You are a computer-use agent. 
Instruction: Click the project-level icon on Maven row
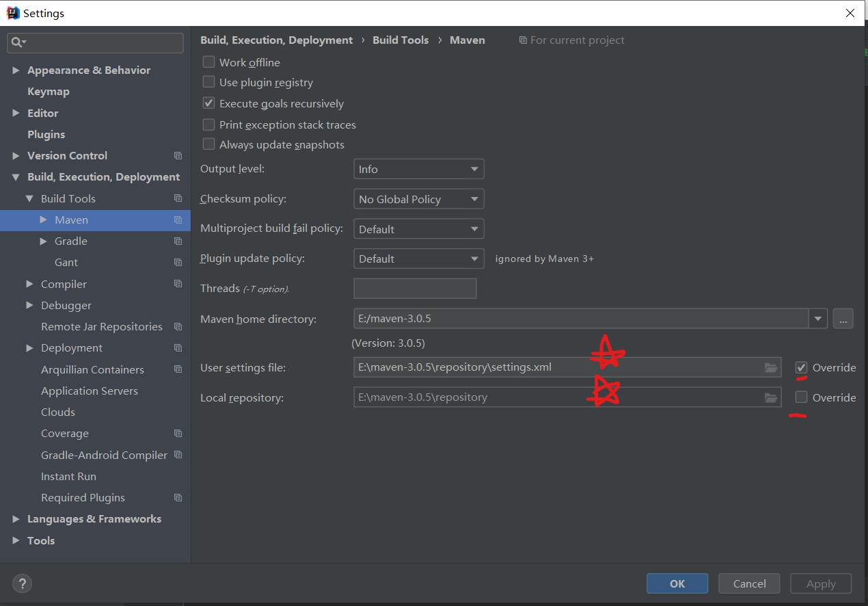178,220
